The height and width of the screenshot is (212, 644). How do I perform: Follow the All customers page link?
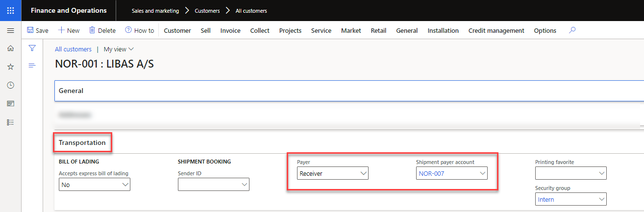pyautogui.click(x=73, y=49)
